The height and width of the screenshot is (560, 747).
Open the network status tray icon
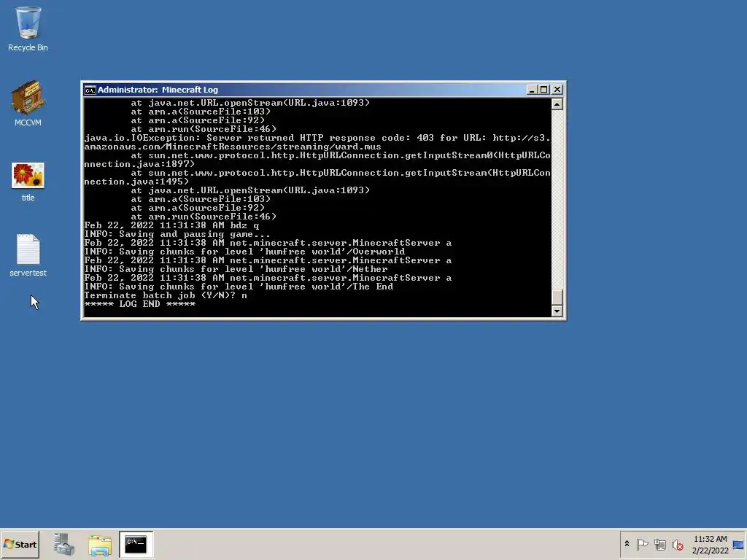click(659, 544)
